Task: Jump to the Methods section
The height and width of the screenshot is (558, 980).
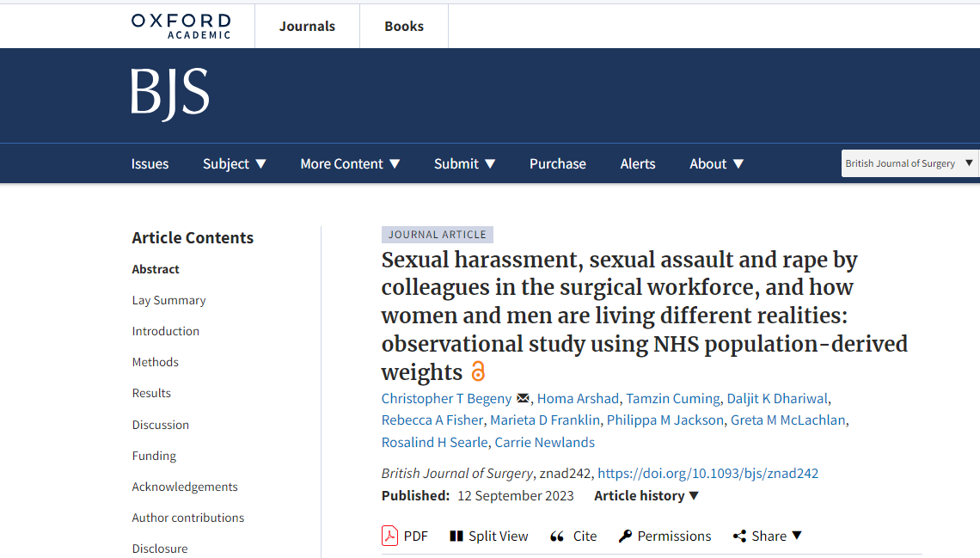Action: [156, 362]
